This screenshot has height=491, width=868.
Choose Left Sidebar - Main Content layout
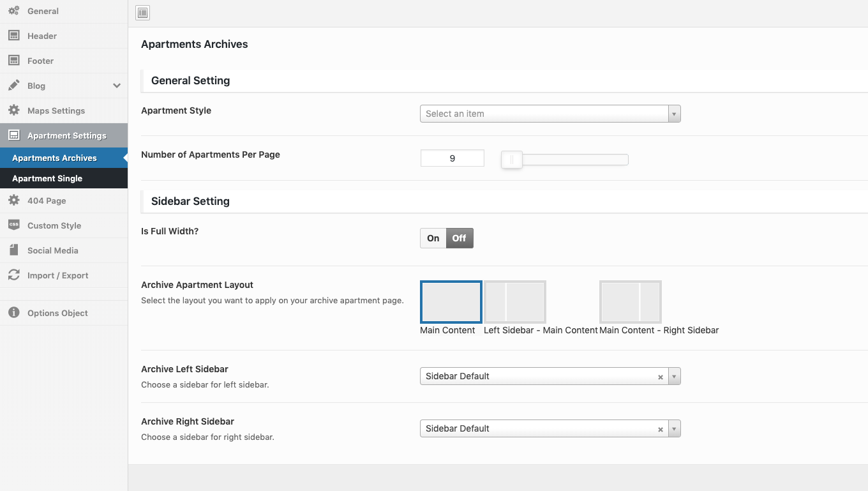pos(514,302)
